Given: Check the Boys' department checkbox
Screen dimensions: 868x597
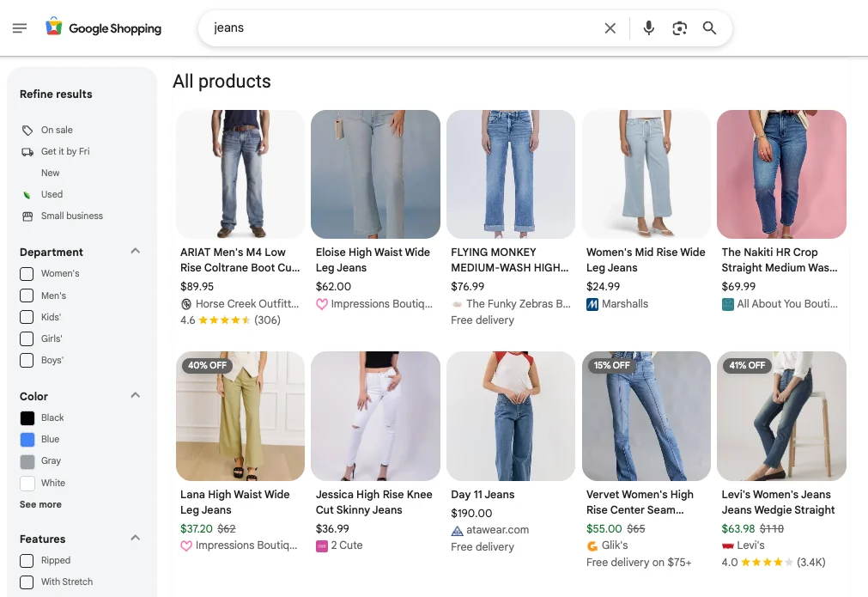Looking at the screenshot, I should pyautogui.click(x=27, y=360).
